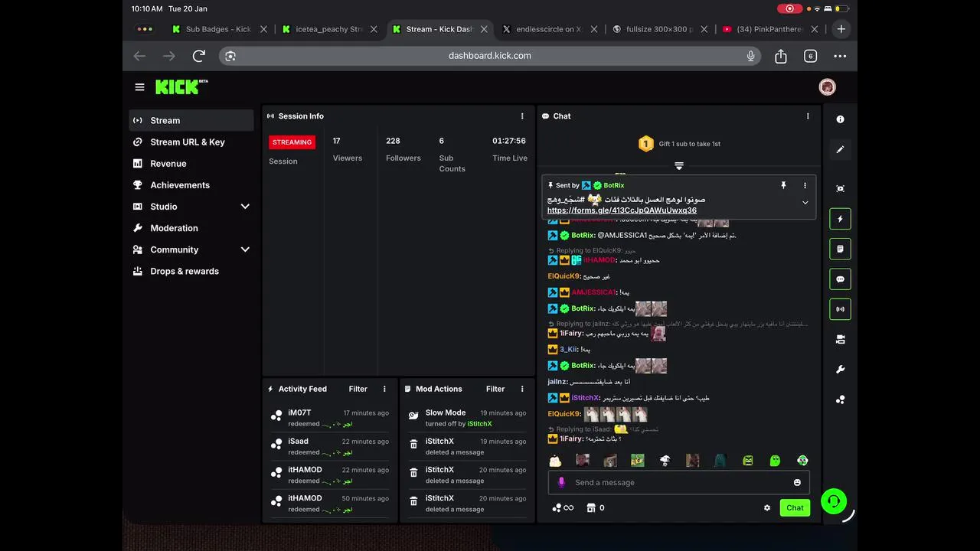This screenshot has width=980, height=551.
Task: Click the dashboard.kick.com address bar
Action: tap(490, 56)
